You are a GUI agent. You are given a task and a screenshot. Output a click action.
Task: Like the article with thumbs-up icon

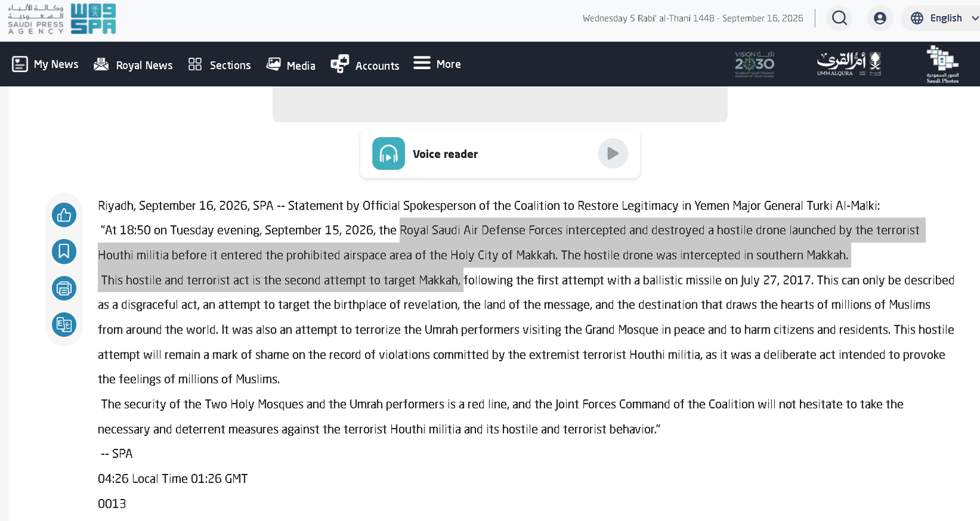(64, 215)
